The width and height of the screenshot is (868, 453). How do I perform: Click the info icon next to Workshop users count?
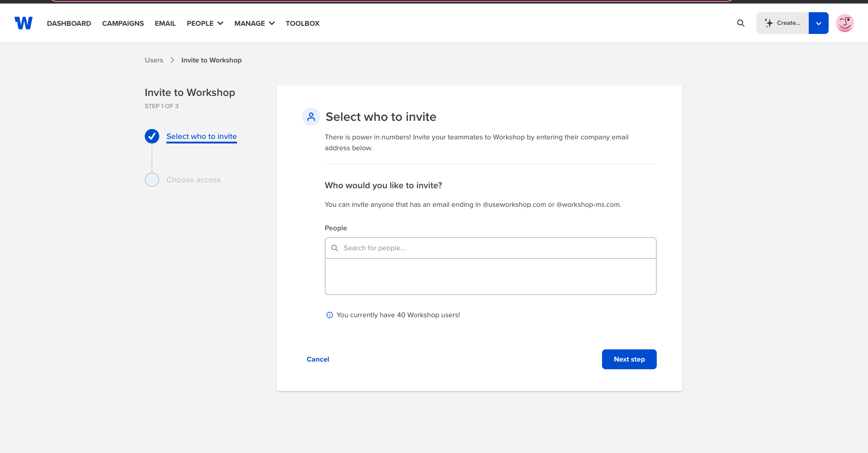[x=330, y=315]
